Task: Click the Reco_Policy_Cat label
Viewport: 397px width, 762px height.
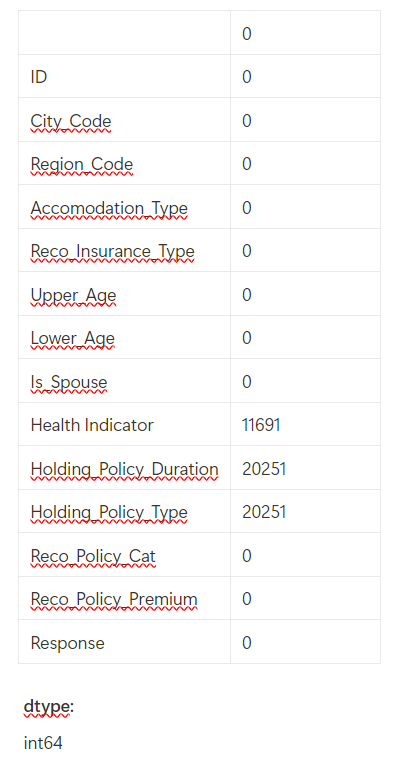Action: click(93, 556)
